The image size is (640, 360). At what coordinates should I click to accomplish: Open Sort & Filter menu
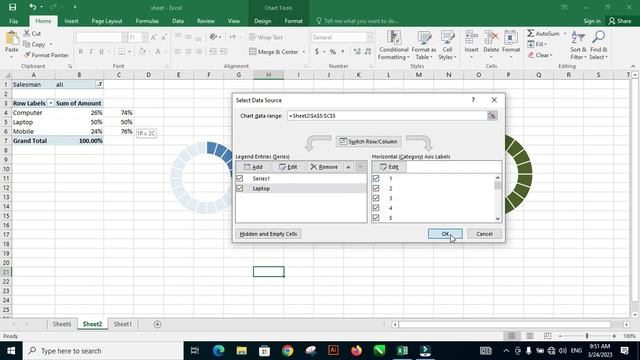point(578,45)
